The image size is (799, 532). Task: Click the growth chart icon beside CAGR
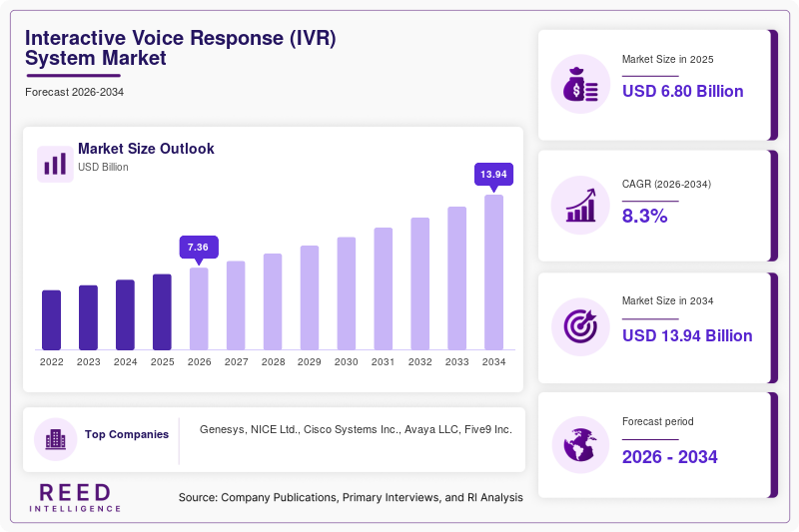[x=580, y=206]
